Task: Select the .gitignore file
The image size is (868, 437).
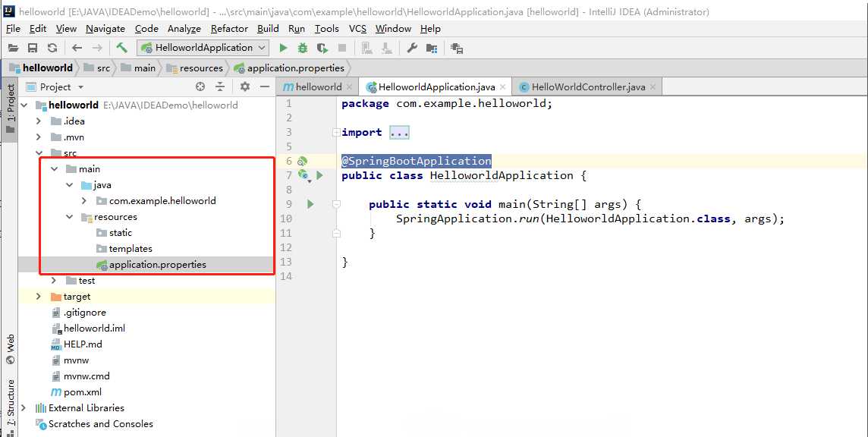Action: click(78, 313)
